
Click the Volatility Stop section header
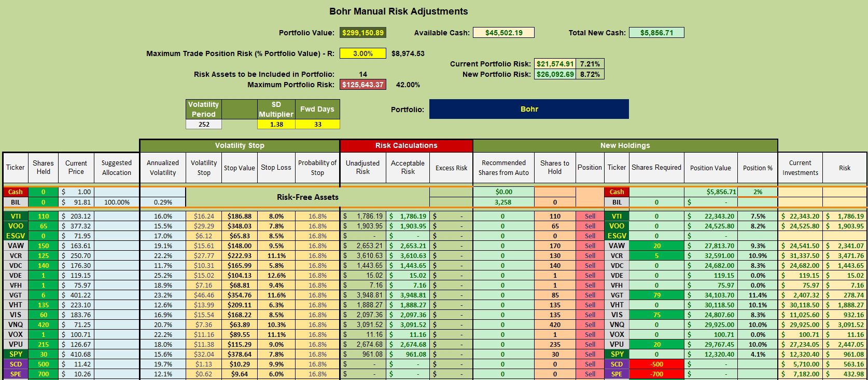pyautogui.click(x=240, y=145)
